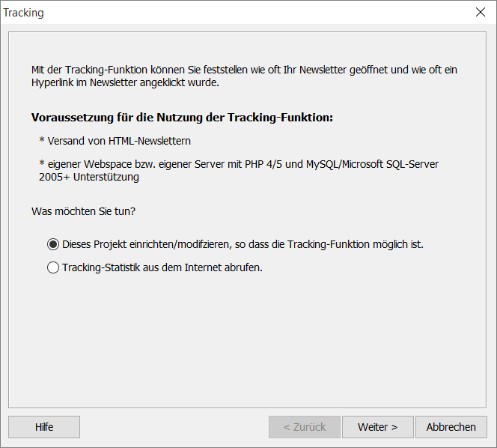Click the greyed-out '< Zurück' button
This screenshot has height=448, width=497.
pyautogui.click(x=305, y=427)
